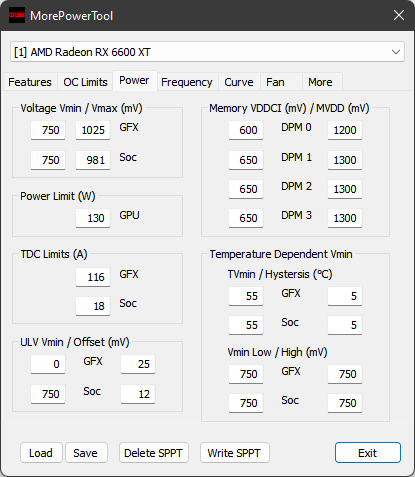
Task: Click the Exit button
Action: 368,453
